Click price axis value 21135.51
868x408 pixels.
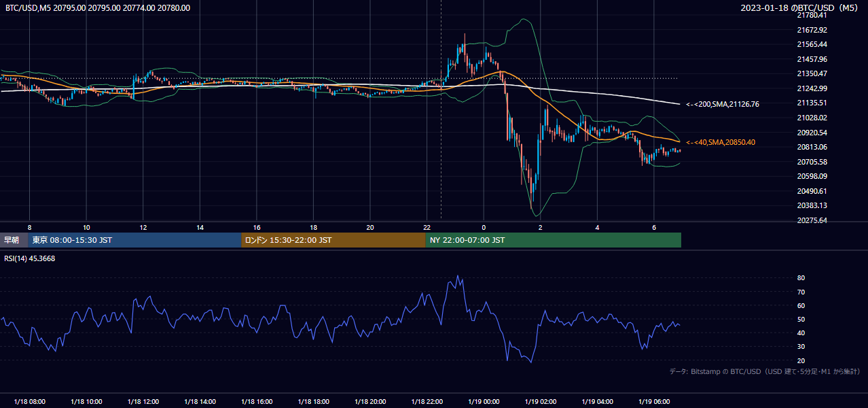click(812, 103)
